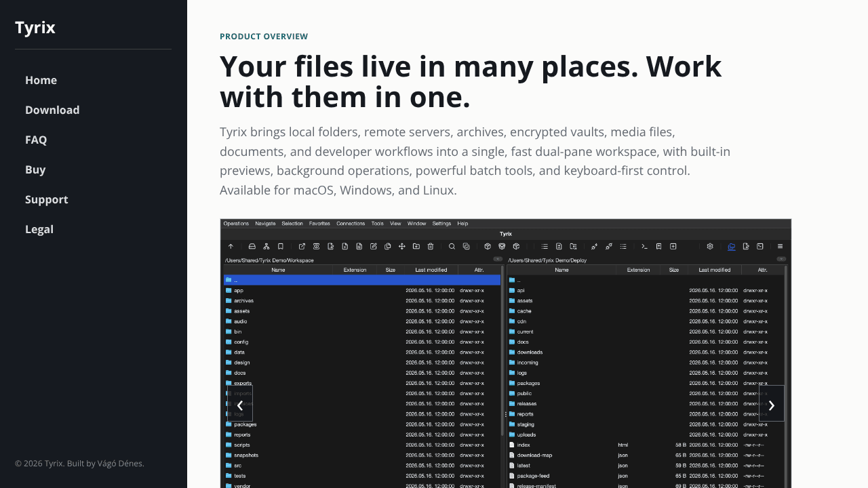Select the 'download-map' json file in right pane

646,455
